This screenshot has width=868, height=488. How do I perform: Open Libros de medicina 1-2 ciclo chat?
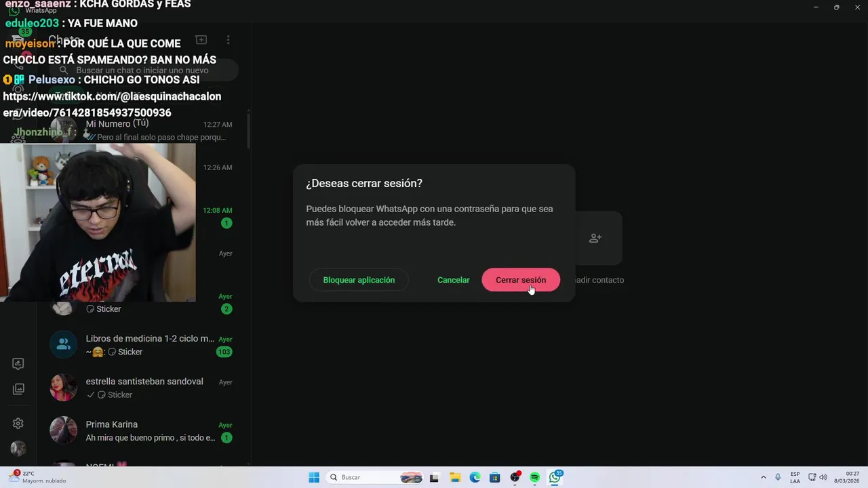144,345
